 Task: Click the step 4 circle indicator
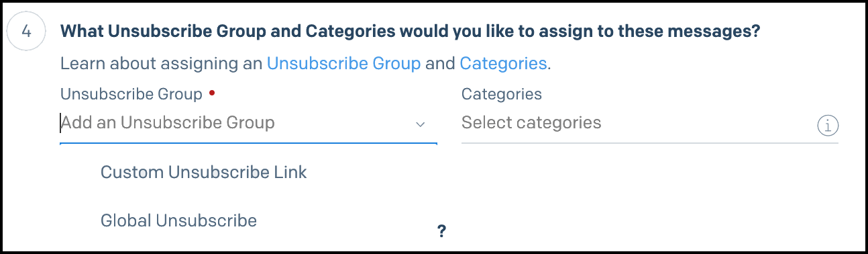tap(26, 32)
